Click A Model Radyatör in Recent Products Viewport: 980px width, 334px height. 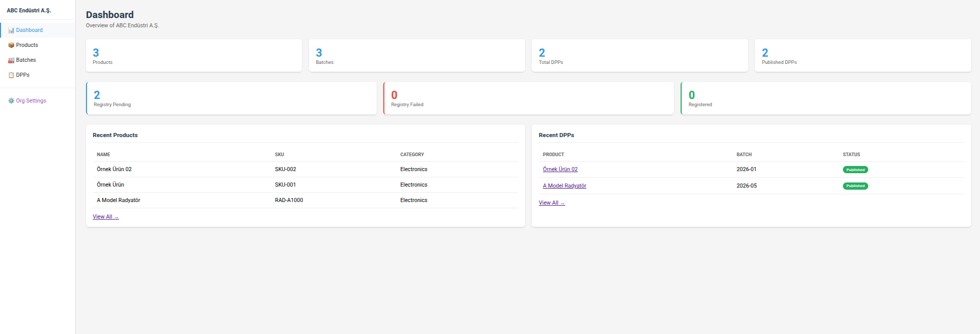tap(119, 200)
